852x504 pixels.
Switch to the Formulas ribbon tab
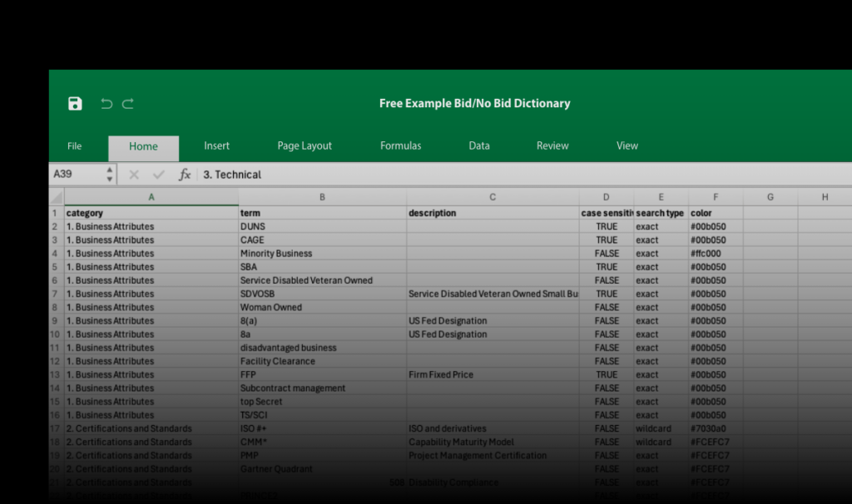coord(400,146)
